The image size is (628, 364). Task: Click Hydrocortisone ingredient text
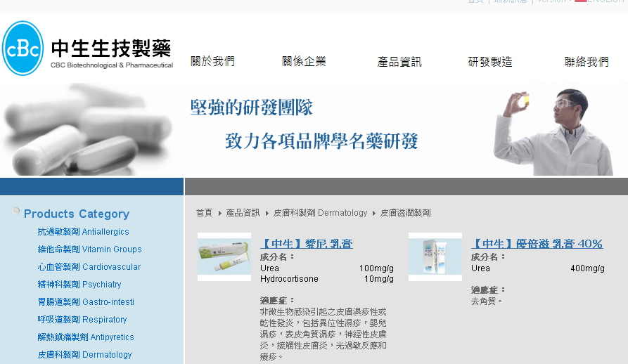(289, 279)
